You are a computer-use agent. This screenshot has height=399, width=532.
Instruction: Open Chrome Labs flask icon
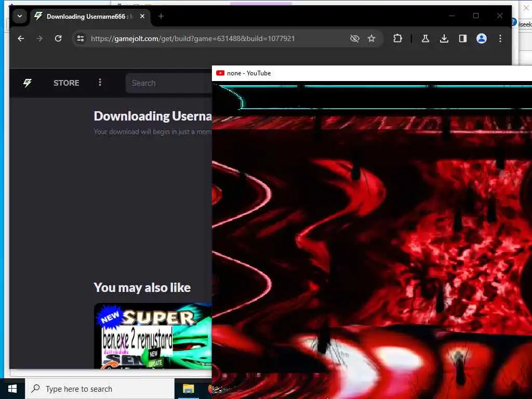point(425,38)
